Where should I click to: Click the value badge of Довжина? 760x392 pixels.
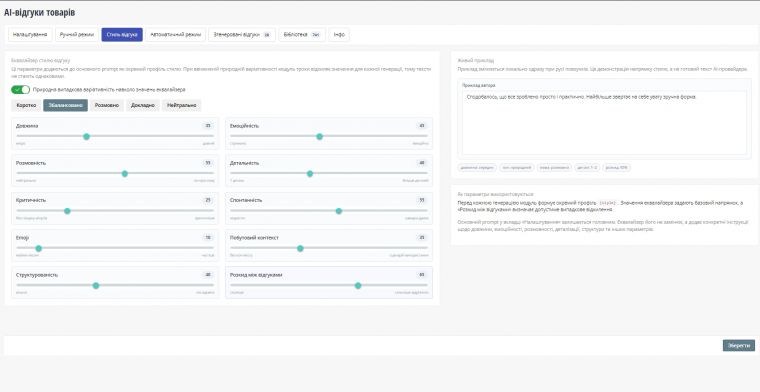[x=207, y=126]
